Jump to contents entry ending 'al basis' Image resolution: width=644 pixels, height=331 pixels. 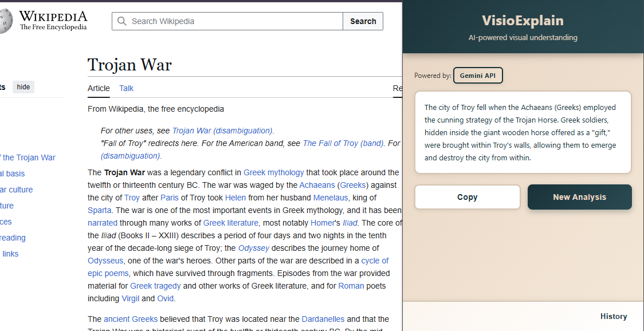(x=13, y=174)
